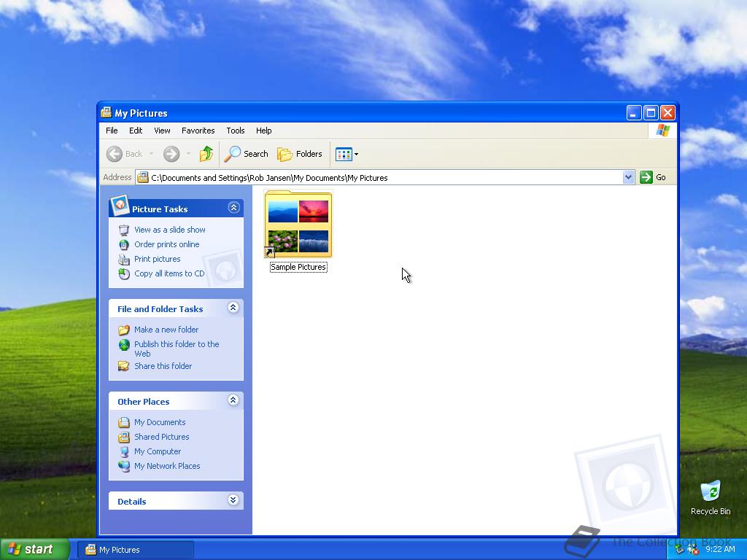Open the Start menu
747x560 pixels.
pos(35,550)
